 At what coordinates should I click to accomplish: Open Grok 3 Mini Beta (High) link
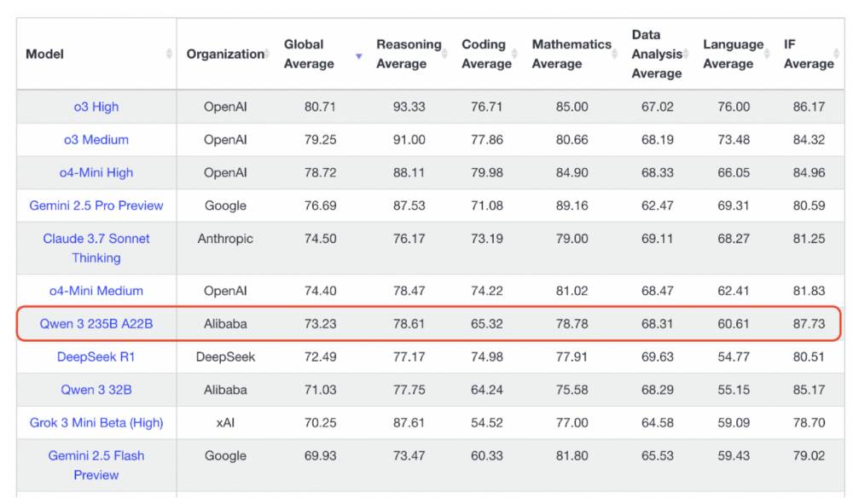[x=96, y=422]
